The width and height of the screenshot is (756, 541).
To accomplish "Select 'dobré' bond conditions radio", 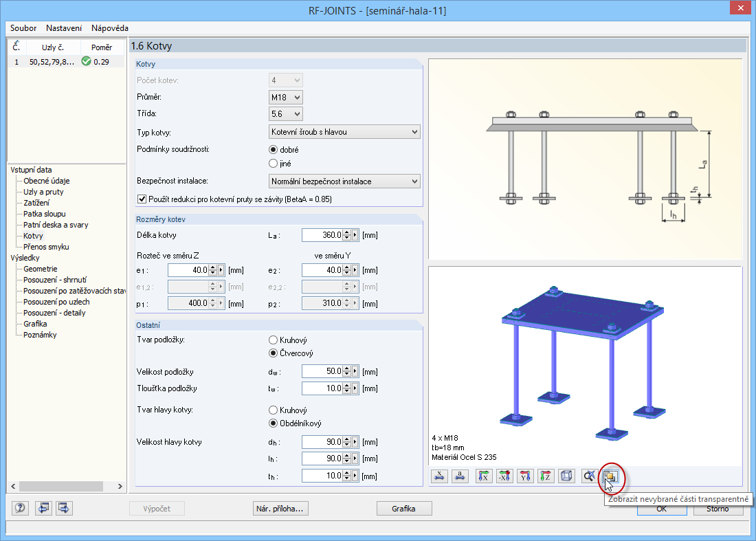I will tap(274, 150).
